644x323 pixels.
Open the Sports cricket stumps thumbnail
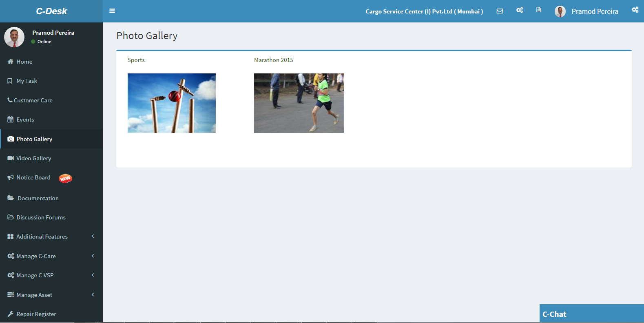point(172,103)
